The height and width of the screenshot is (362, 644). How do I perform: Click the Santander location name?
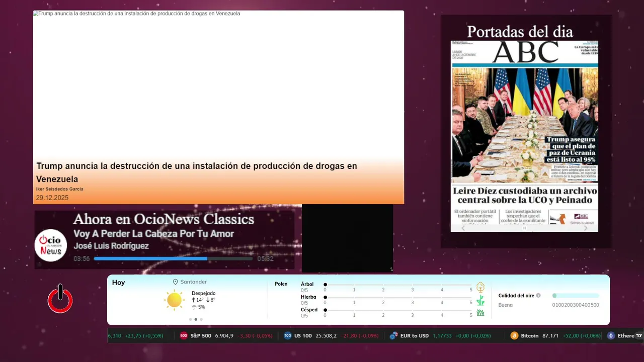194,282
